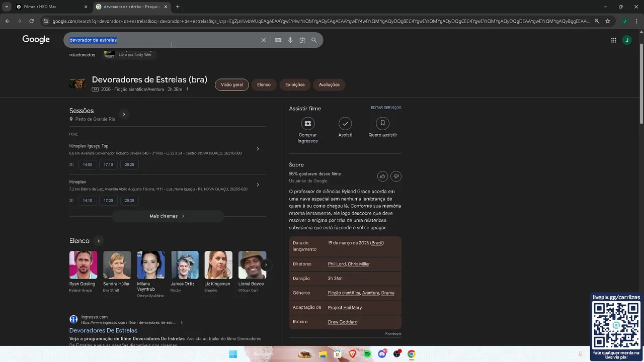Click the thumbs down dislike button

[x=396, y=176]
